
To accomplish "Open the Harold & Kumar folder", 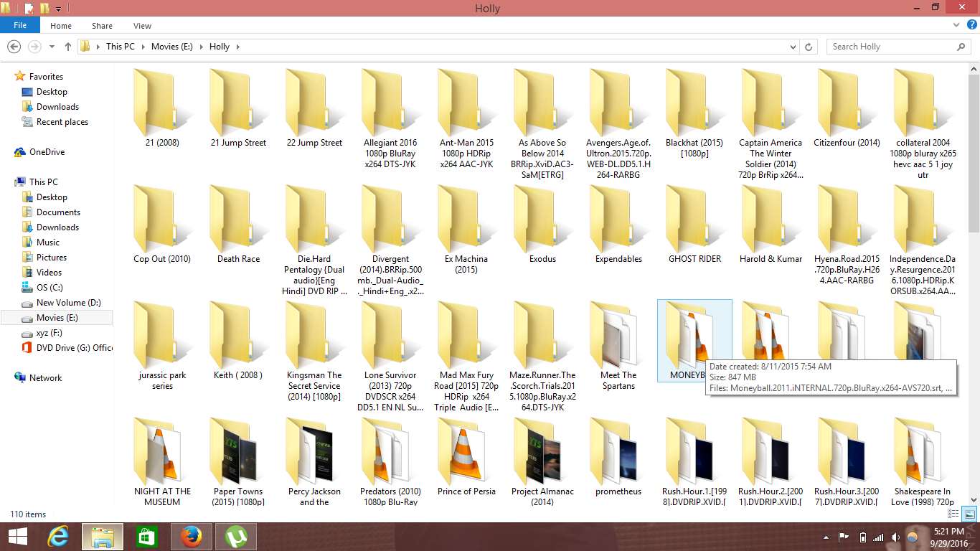I will click(771, 224).
